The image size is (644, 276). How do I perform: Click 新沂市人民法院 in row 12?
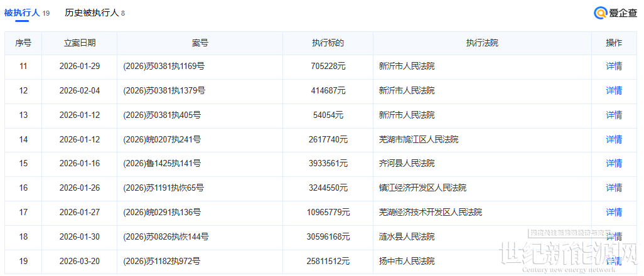coord(407,91)
